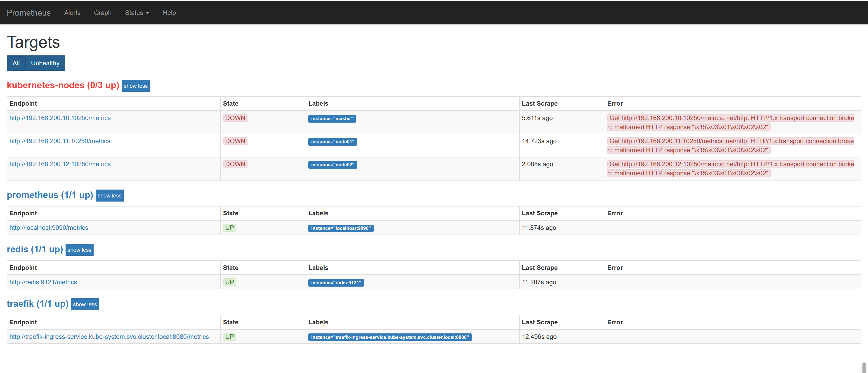Open the 192.168.200.10 metrics endpoint

tap(60, 118)
